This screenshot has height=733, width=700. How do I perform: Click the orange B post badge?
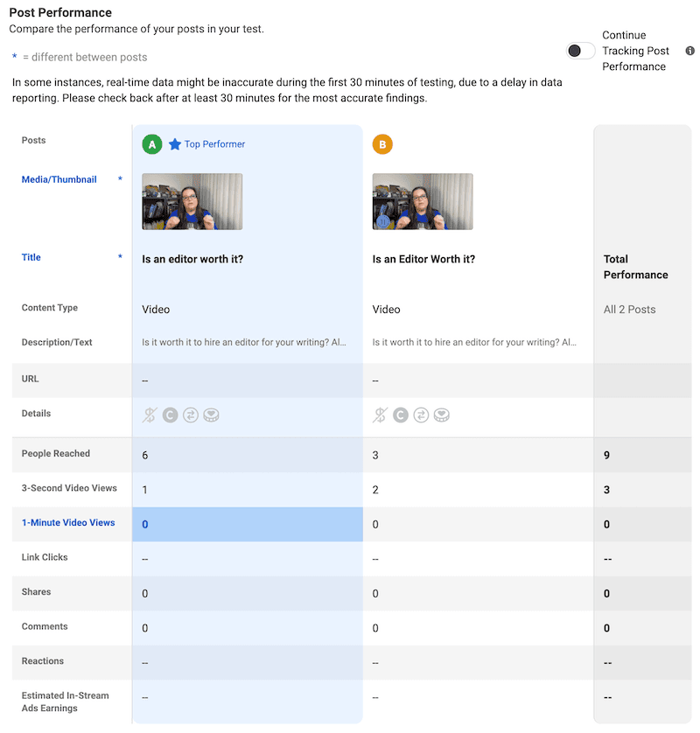[x=382, y=144]
